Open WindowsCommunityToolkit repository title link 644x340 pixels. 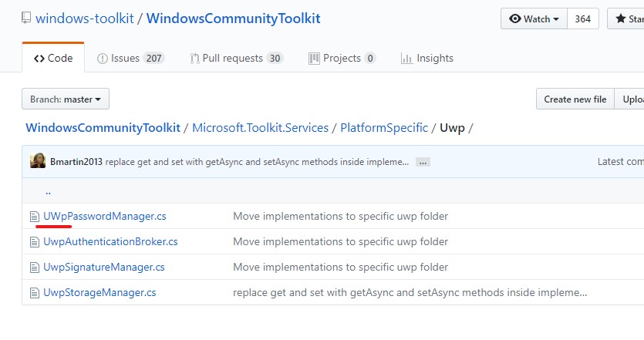(233, 19)
